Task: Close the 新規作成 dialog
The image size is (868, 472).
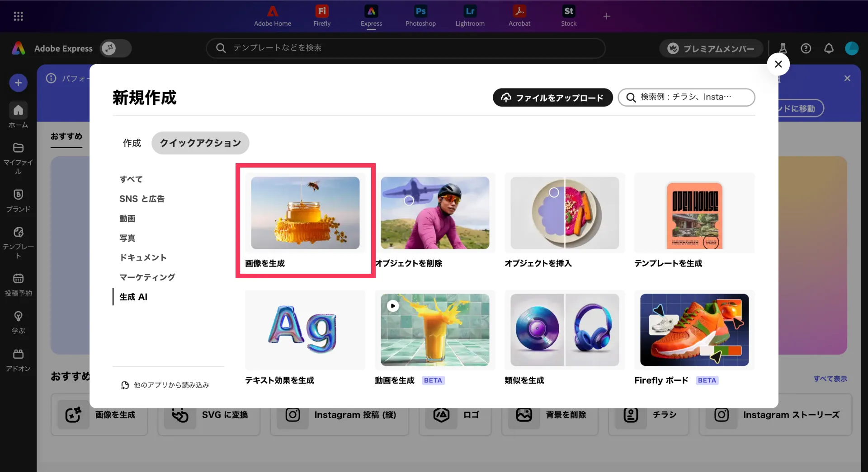Action: [778, 64]
